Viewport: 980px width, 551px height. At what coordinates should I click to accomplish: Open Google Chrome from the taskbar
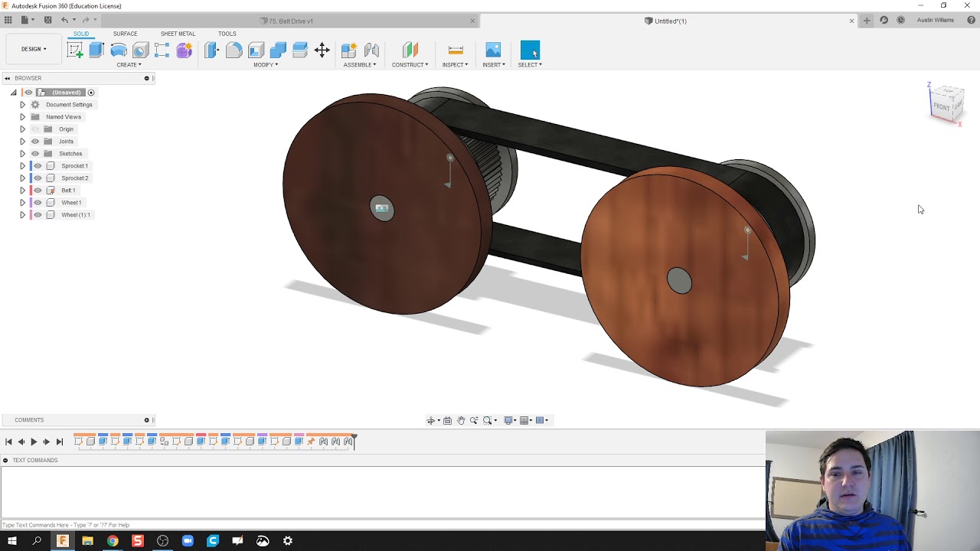(x=113, y=541)
